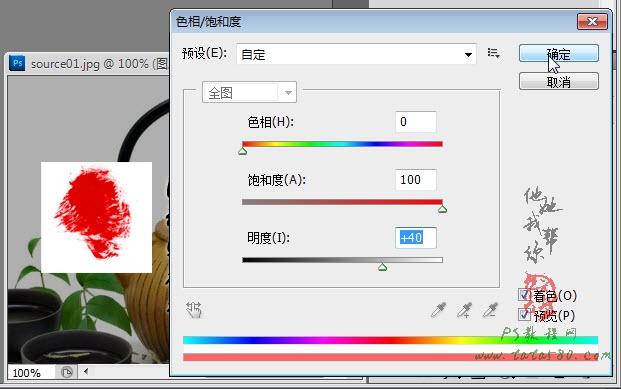
Task: Click the rainbow hue color bar
Action: coord(390,340)
